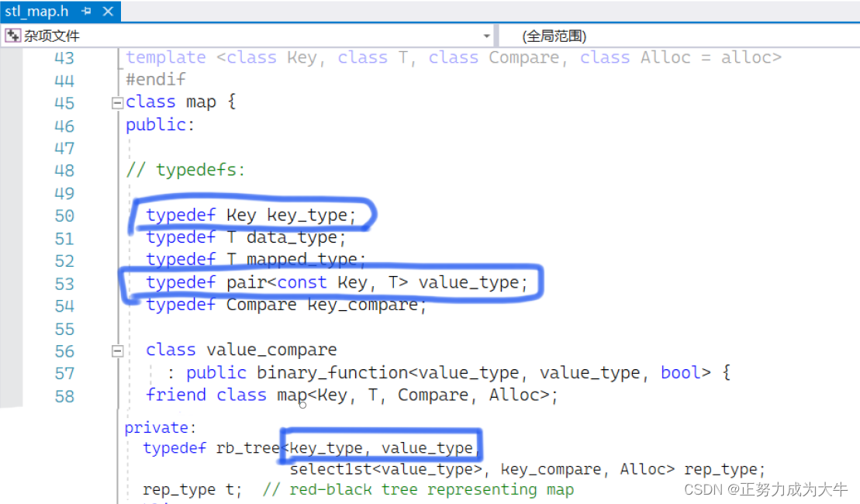Image resolution: width=860 pixels, height=504 pixels.
Task: Click 'key_compare;' at line 54
Action: click(366, 305)
